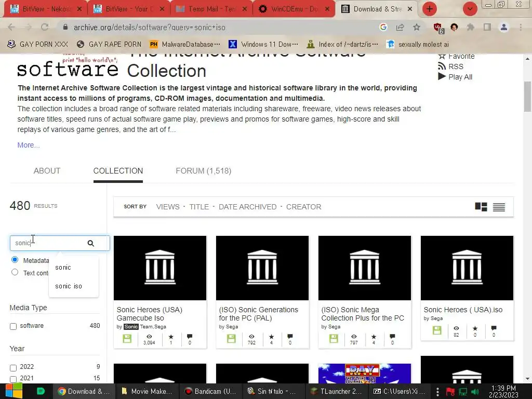The image size is (532, 399).
Task: Click software floppy icon on Sonic Heroes Gamecube card
Action: tap(127, 338)
